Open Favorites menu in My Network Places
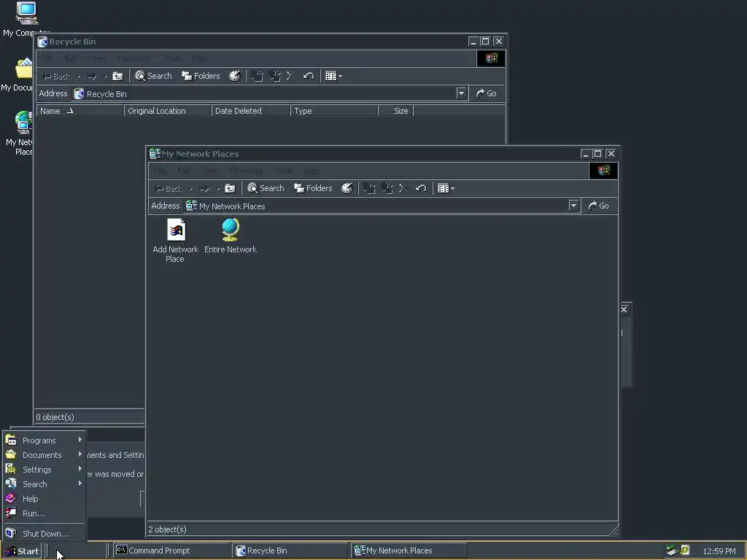 (x=246, y=171)
